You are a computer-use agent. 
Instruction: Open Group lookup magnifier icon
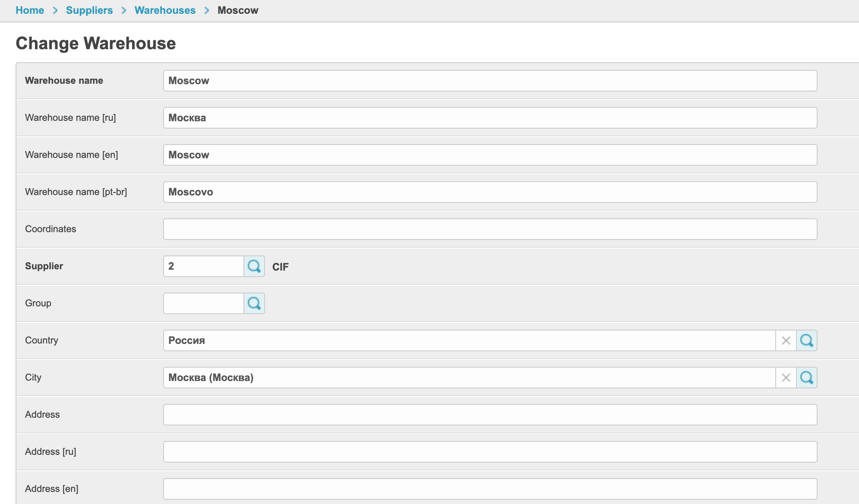tap(254, 303)
